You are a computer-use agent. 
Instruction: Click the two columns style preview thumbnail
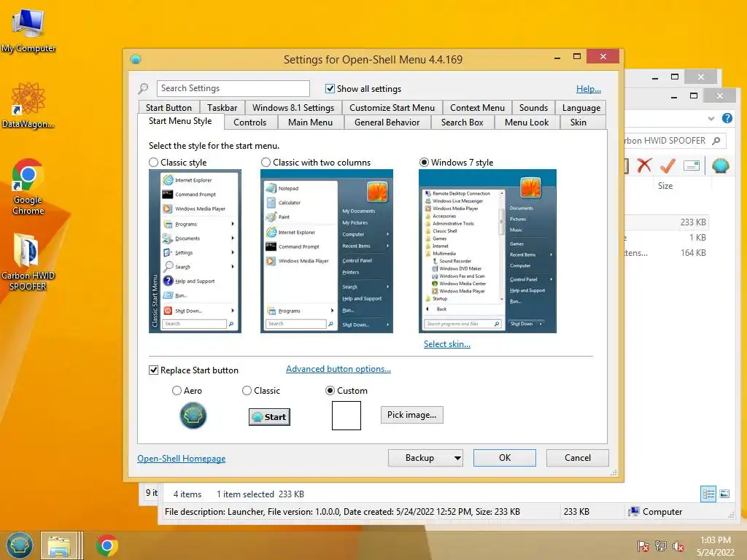tap(327, 251)
